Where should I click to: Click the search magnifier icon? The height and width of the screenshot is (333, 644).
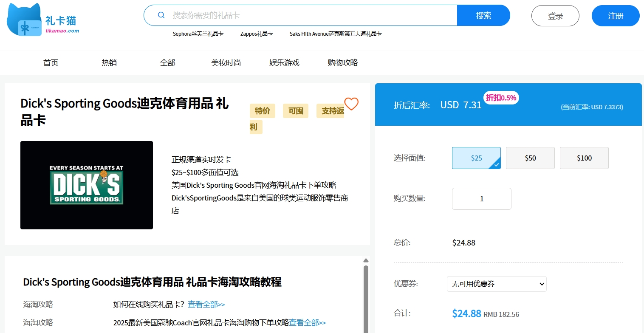tap(161, 15)
